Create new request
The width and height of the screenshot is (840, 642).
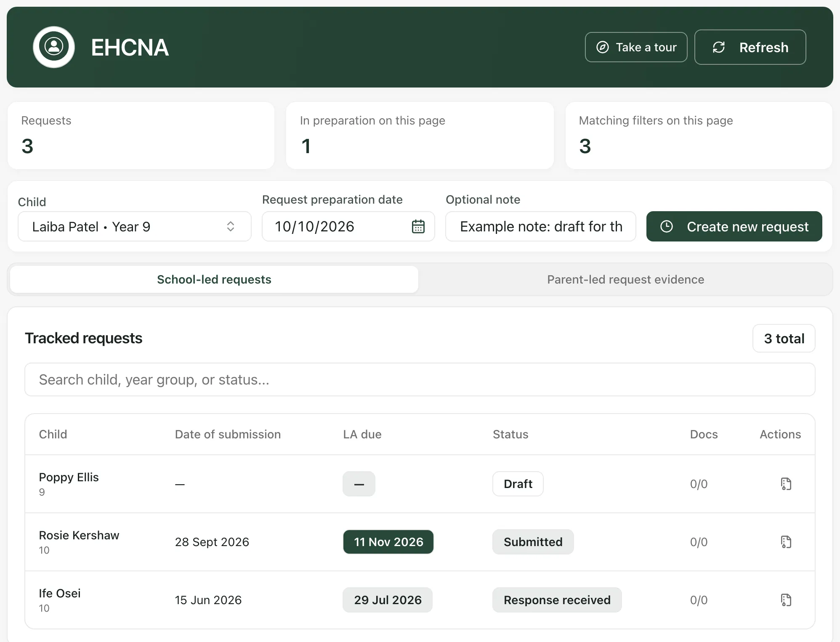pos(734,226)
